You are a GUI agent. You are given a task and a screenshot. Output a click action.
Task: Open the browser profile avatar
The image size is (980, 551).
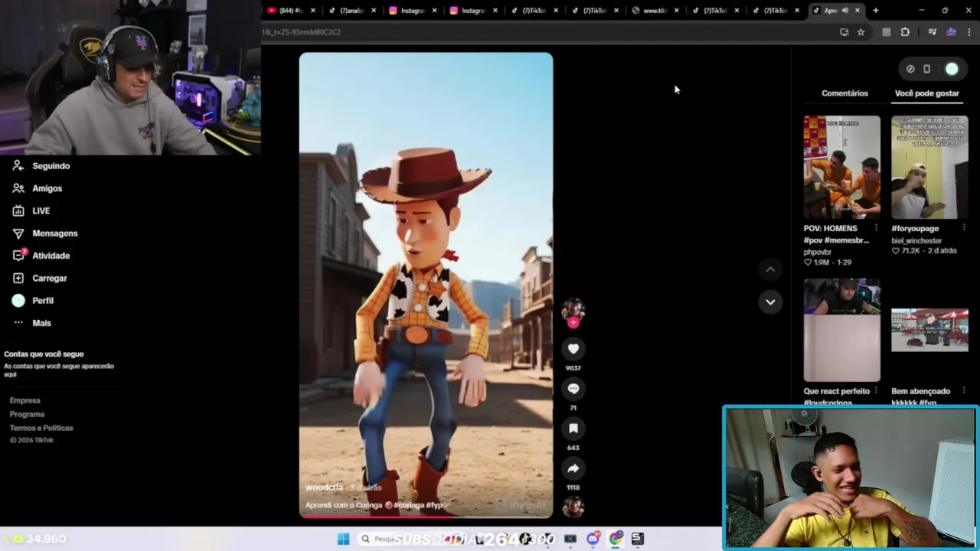click(951, 32)
